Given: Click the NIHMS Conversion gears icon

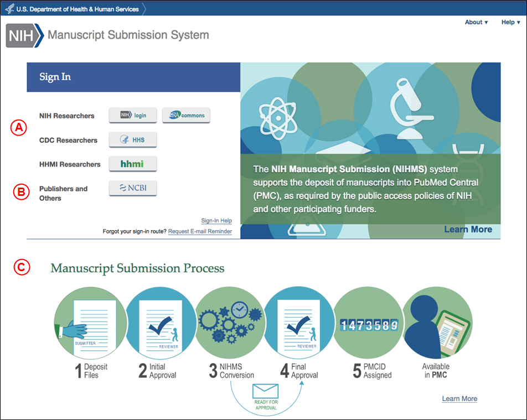Looking at the screenshot, I should (230, 323).
